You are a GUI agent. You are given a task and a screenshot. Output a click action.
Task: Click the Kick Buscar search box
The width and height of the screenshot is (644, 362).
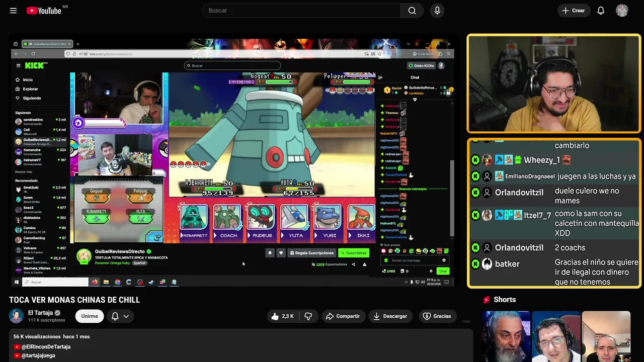(x=232, y=65)
